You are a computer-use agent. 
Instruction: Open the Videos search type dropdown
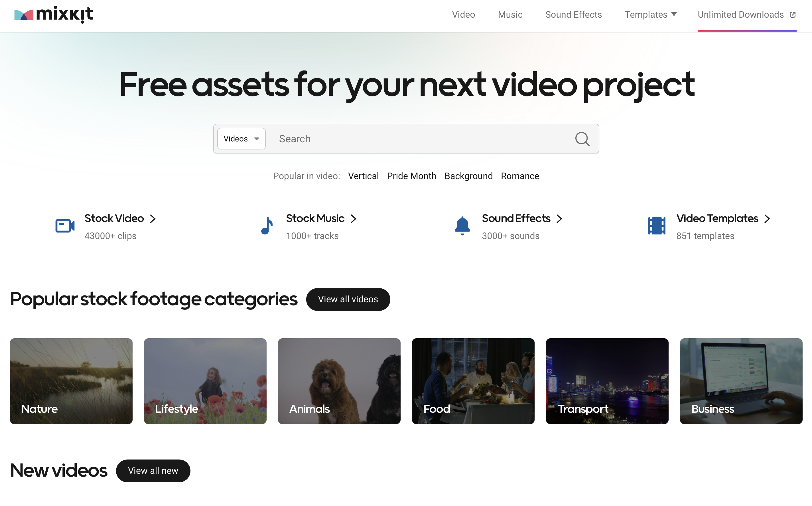[241, 139]
